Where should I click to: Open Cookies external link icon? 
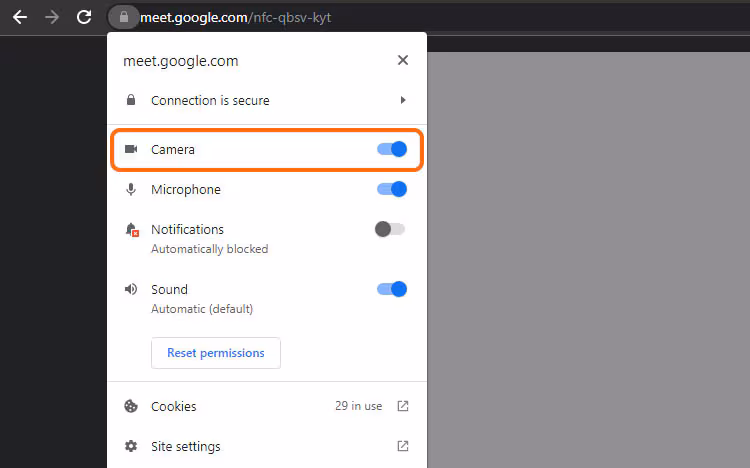[403, 406]
